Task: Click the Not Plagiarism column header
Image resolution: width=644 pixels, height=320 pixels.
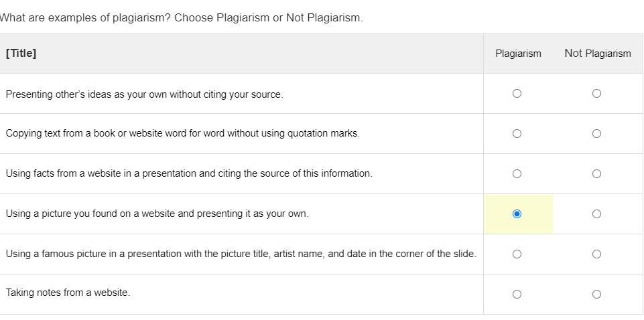Action: point(597,54)
